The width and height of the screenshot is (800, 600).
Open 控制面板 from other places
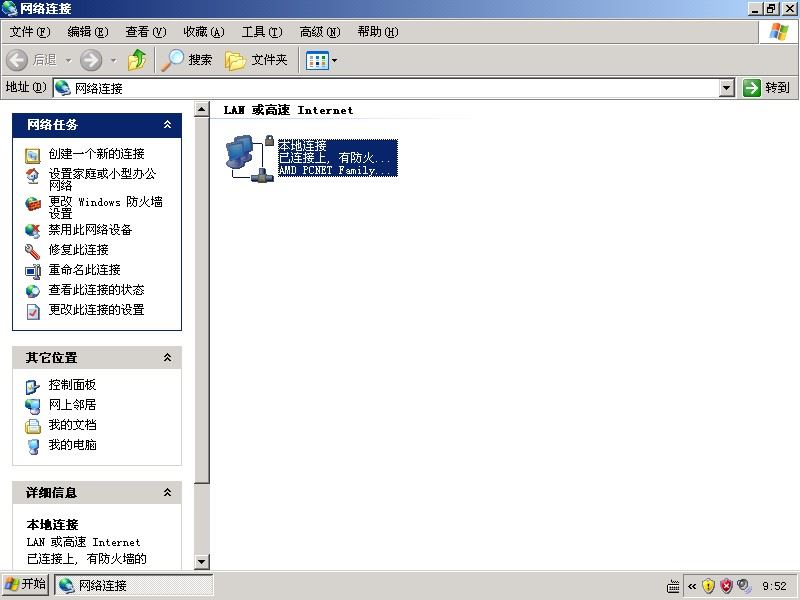(72, 385)
